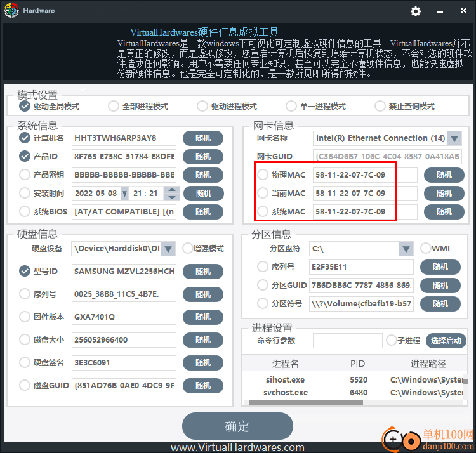Enable the 产品密钥 option

[25, 174]
